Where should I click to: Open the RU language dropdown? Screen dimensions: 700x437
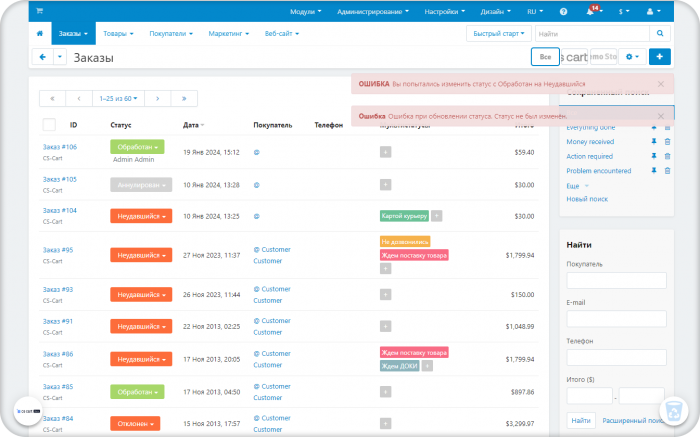pos(535,12)
